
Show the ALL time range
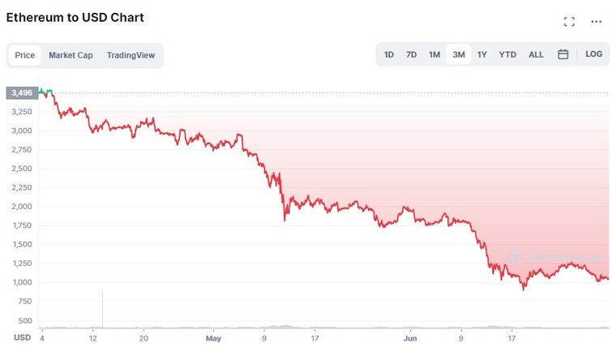coord(536,54)
